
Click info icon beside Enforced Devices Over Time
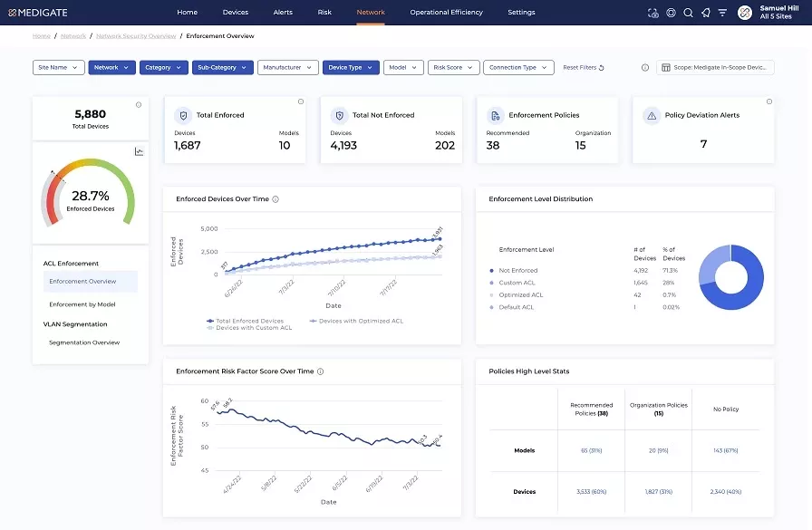[275, 199]
